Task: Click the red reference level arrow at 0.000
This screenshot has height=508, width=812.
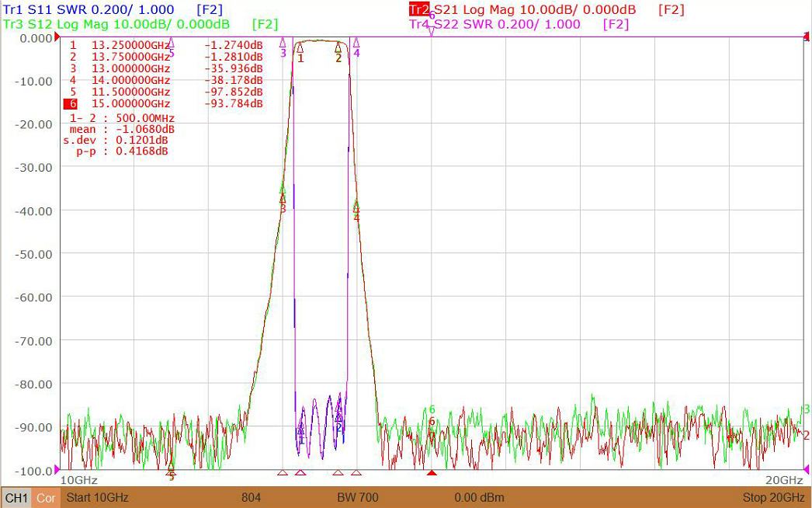Action: [56, 37]
